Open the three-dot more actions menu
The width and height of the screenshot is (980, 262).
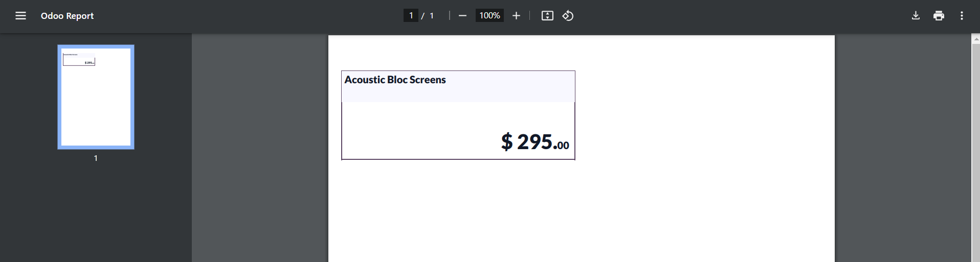tap(962, 16)
